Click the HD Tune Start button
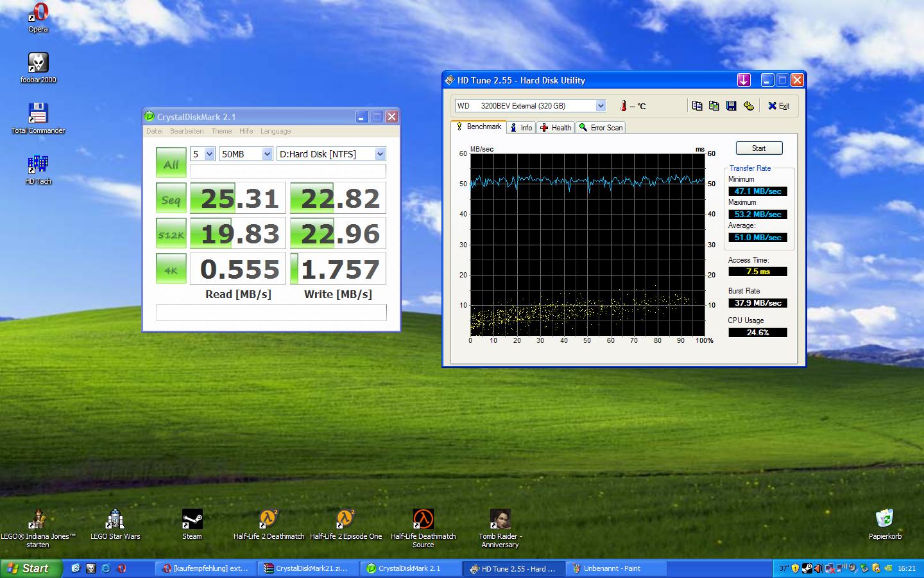Viewport: 924px width, 578px height. coord(758,148)
